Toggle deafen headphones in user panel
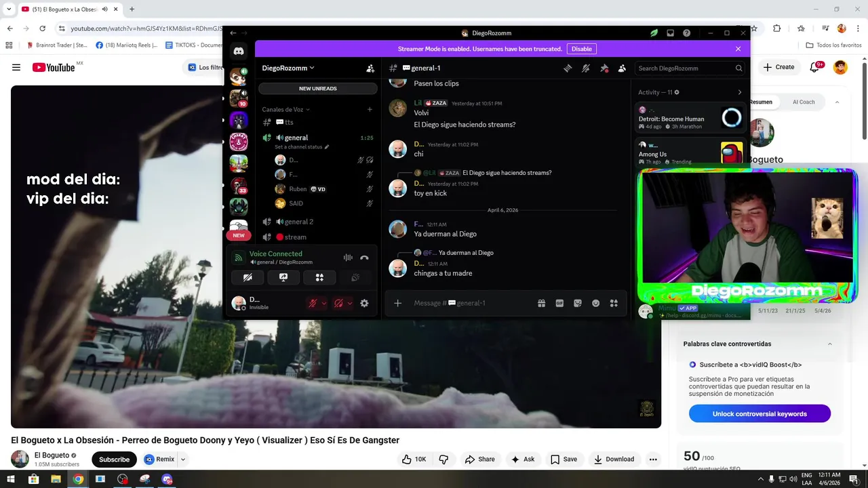 338,303
